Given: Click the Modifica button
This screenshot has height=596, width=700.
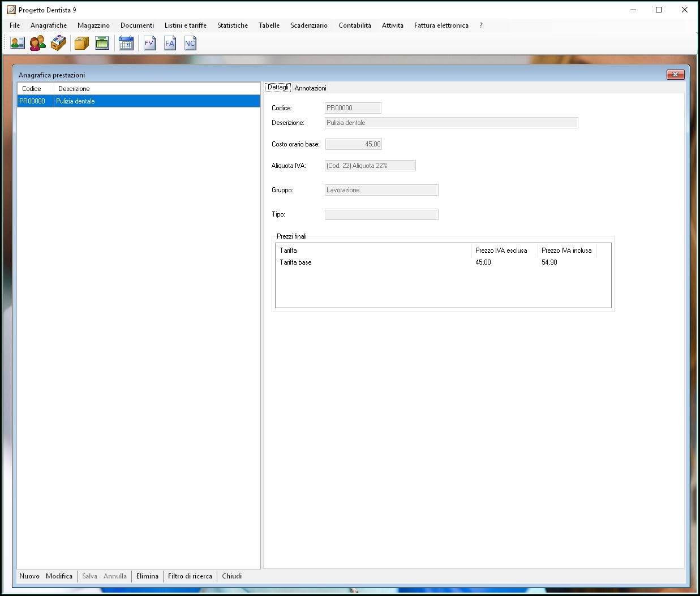Looking at the screenshot, I should point(59,576).
